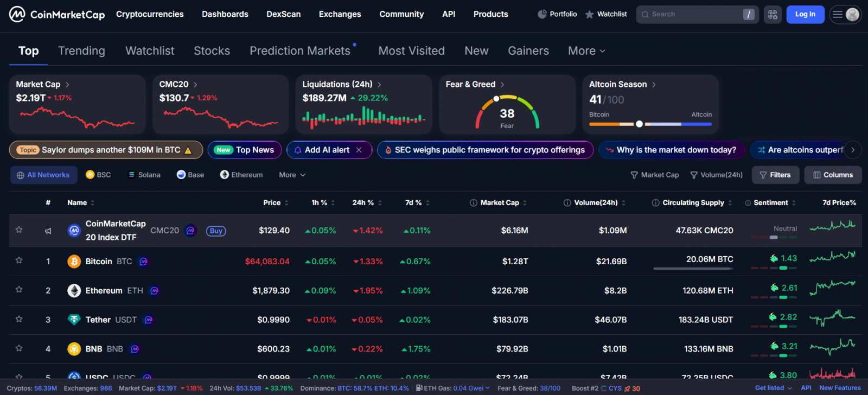This screenshot has height=395, width=868.
Task: Switch to the Stocks tab
Action: 212,50
